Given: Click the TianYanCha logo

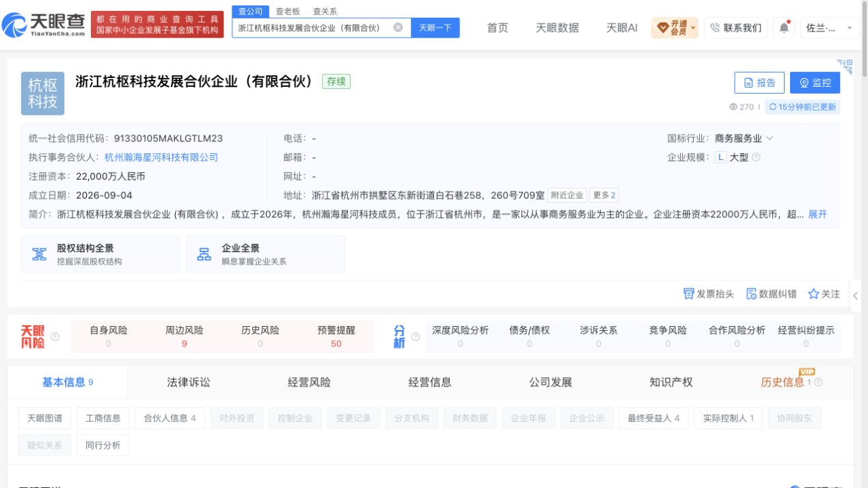Looking at the screenshot, I should (44, 25).
